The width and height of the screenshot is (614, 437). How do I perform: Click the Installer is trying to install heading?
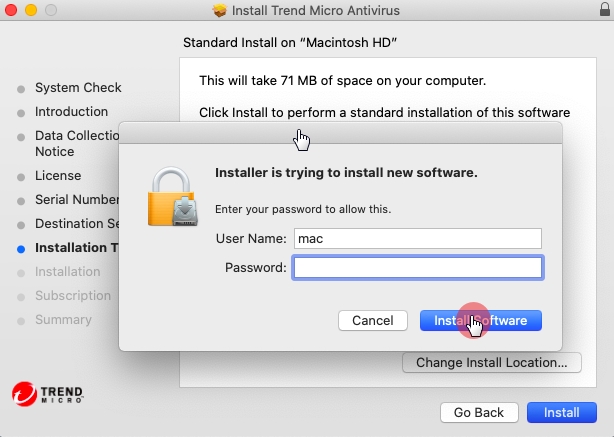coord(346,173)
